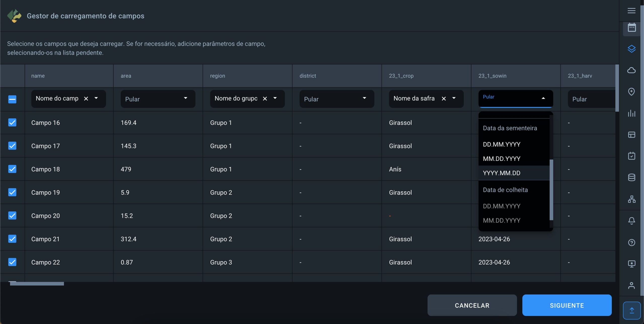Image resolution: width=644 pixels, height=324 pixels.
Task: Click the horizontal table scrollbar thumb
Action: pos(37,284)
